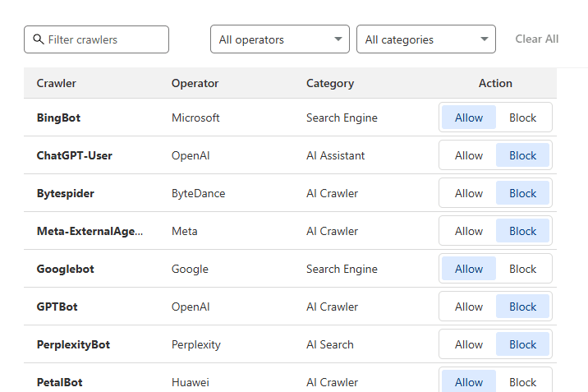Viewport: 588px width, 392px height.
Task: Click the ByteDance operator cell
Action: pos(199,194)
